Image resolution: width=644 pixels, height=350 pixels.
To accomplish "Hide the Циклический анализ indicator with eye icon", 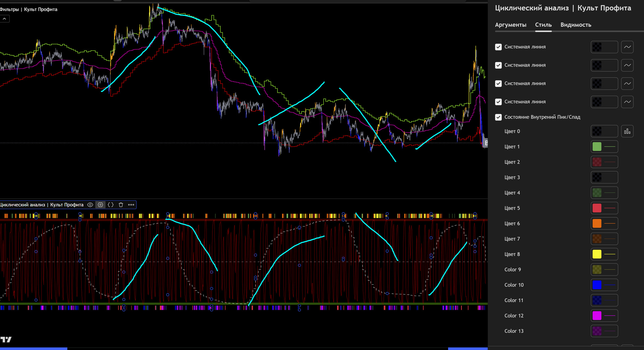I will coord(90,205).
